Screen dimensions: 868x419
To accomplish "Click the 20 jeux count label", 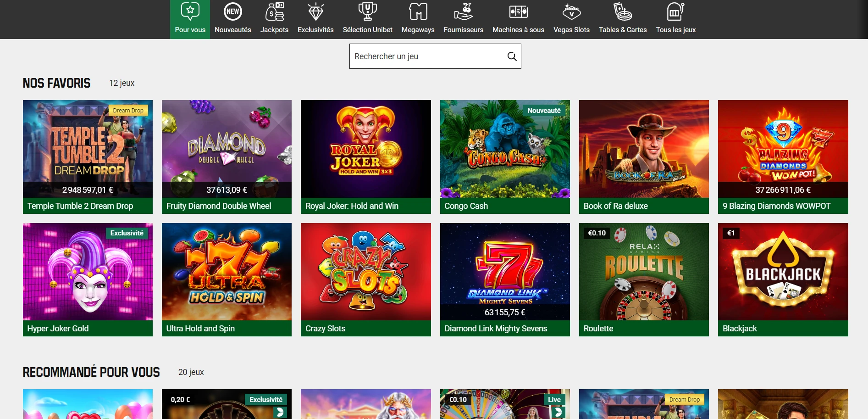I will coord(191,372).
